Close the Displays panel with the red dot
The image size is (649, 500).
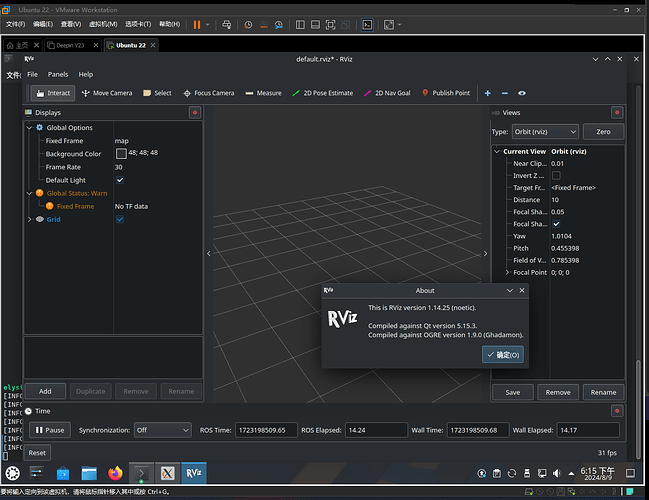tap(195, 113)
